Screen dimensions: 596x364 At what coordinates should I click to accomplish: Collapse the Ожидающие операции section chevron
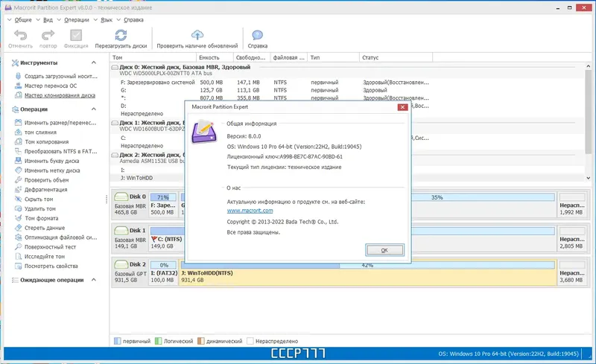[94, 280]
